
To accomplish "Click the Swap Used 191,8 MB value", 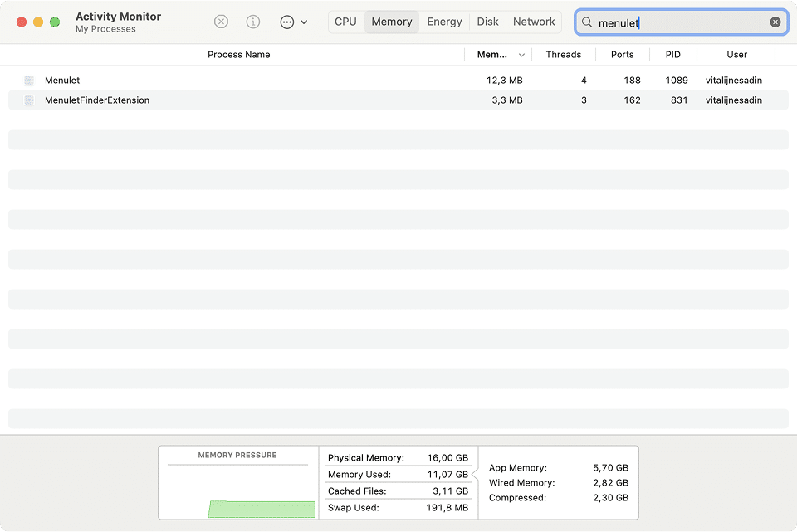I will click(x=447, y=508).
